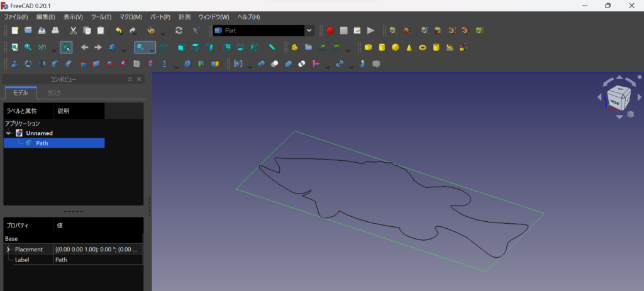The height and width of the screenshot is (291, 644).
Task: Click the Fit Selection magnifier icon
Action: (x=28, y=48)
